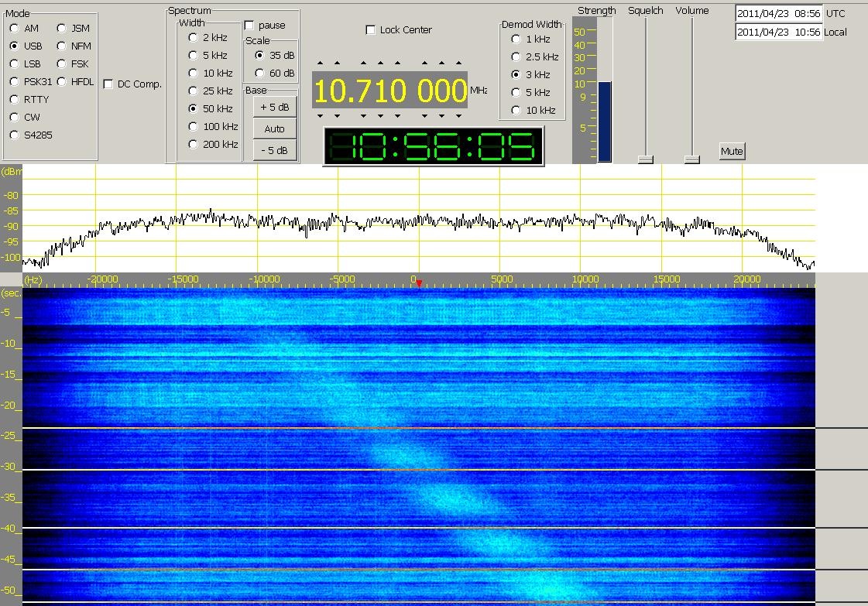Toggle the Lock Center checkbox
The height and width of the screenshot is (606, 868).
(x=371, y=30)
